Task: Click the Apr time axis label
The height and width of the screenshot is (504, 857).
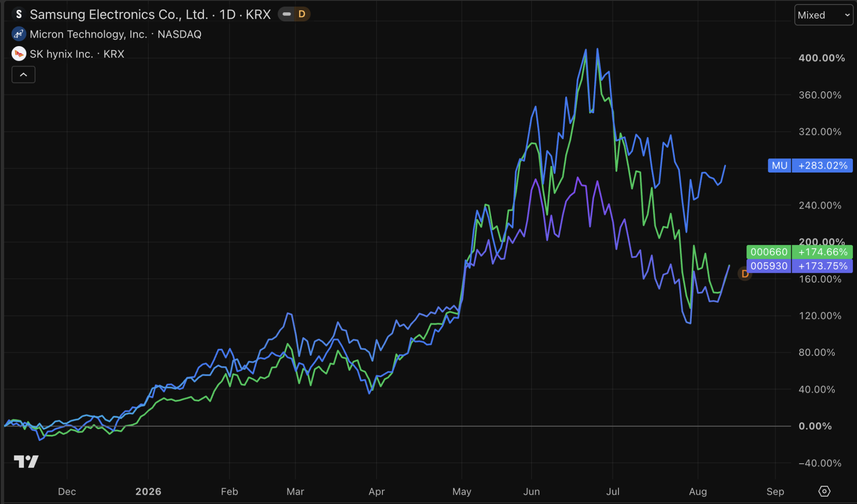Action: (x=377, y=492)
